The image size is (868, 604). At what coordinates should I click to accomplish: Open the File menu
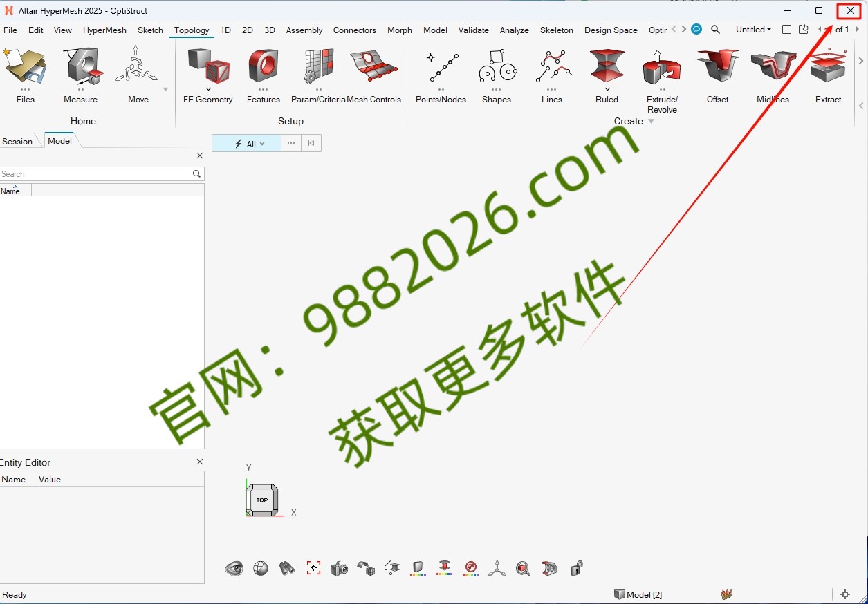coord(10,30)
